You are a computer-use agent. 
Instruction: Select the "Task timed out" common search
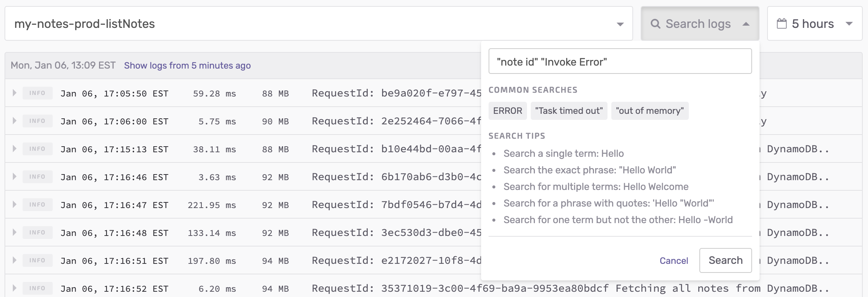tap(569, 111)
